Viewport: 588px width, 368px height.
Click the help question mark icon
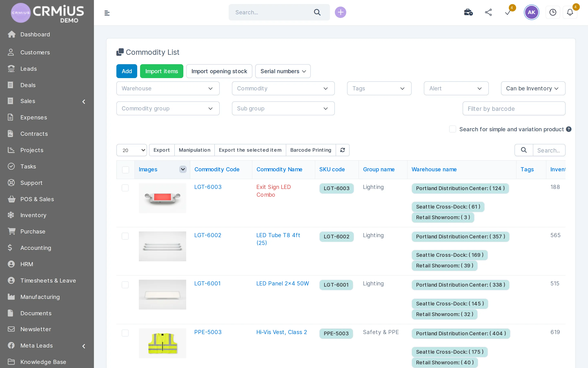[569, 129]
